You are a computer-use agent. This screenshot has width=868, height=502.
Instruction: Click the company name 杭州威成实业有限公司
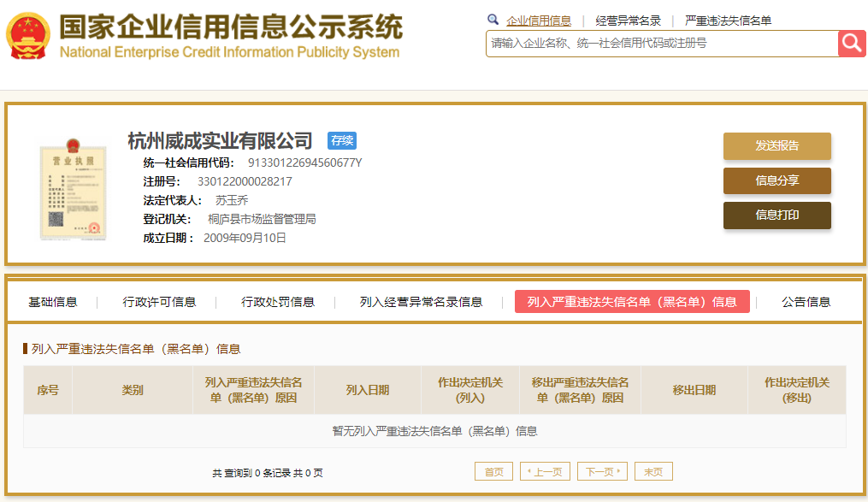pos(221,141)
